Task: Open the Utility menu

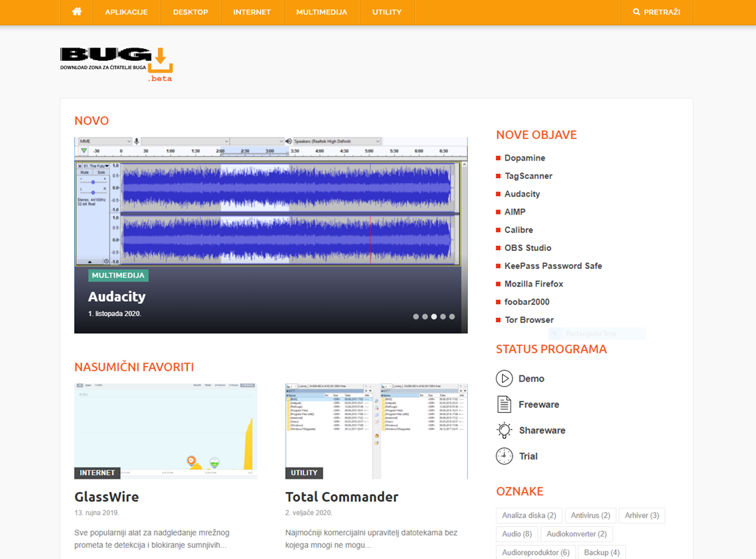Action: [x=387, y=12]
